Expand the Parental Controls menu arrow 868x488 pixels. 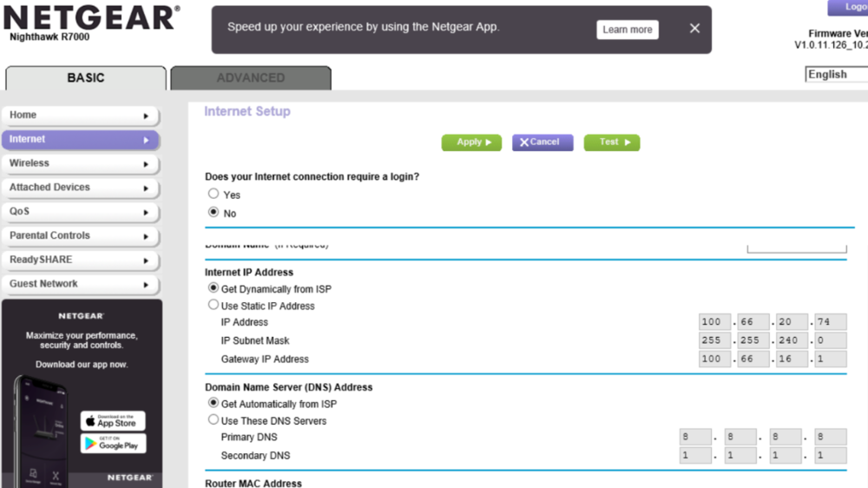tap(146, 236)
